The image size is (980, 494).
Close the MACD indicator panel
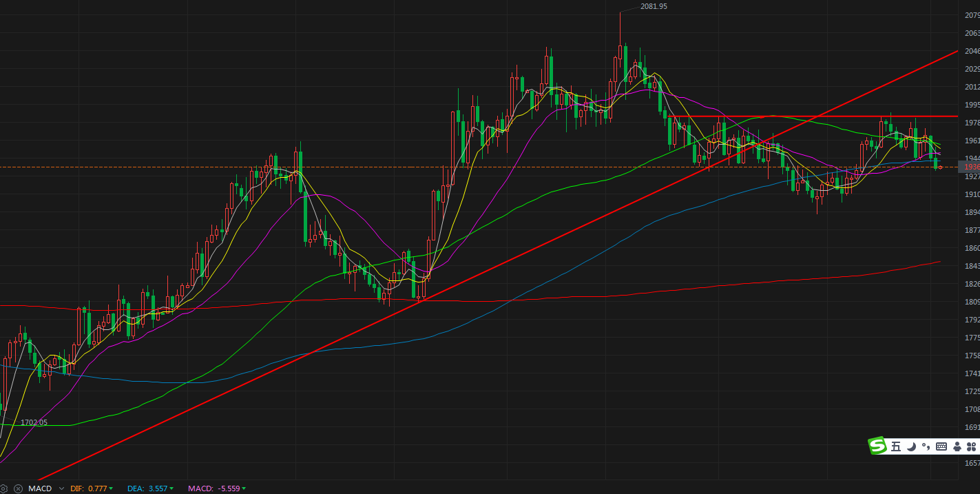(19, 488)
